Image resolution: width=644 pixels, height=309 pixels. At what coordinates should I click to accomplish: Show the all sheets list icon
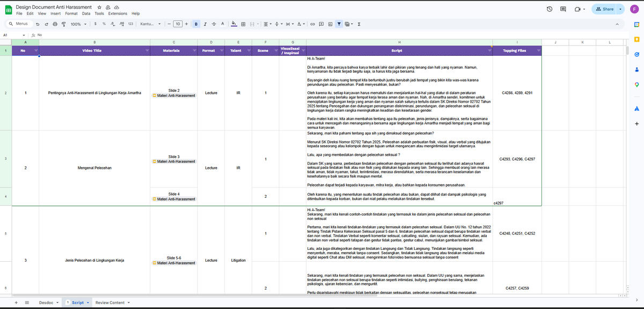click(x=27, y=303)
